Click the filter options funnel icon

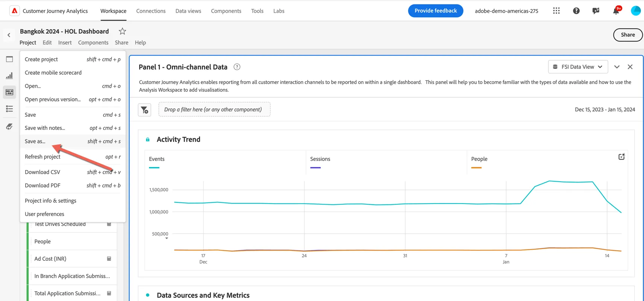pos(144,110)
